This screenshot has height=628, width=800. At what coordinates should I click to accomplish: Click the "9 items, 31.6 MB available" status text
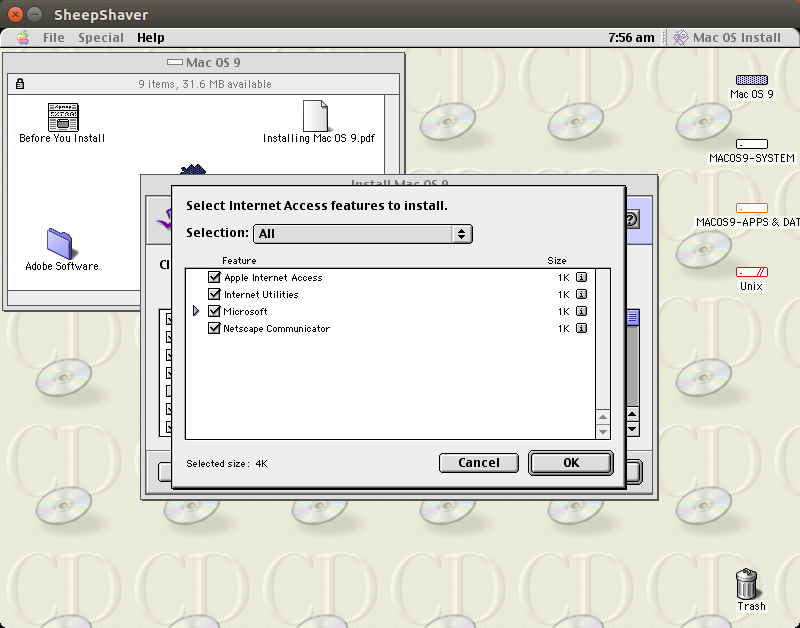(x=205, y=84)
